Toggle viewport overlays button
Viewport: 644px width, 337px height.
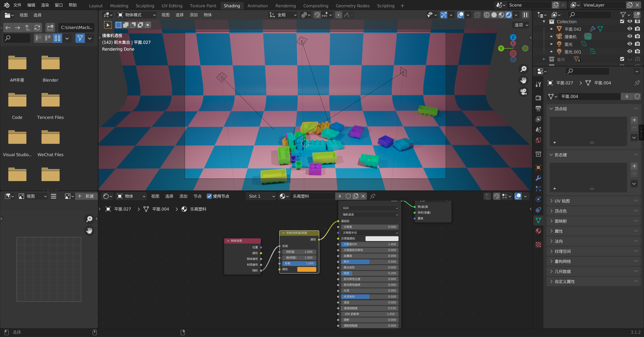[460, 15]
